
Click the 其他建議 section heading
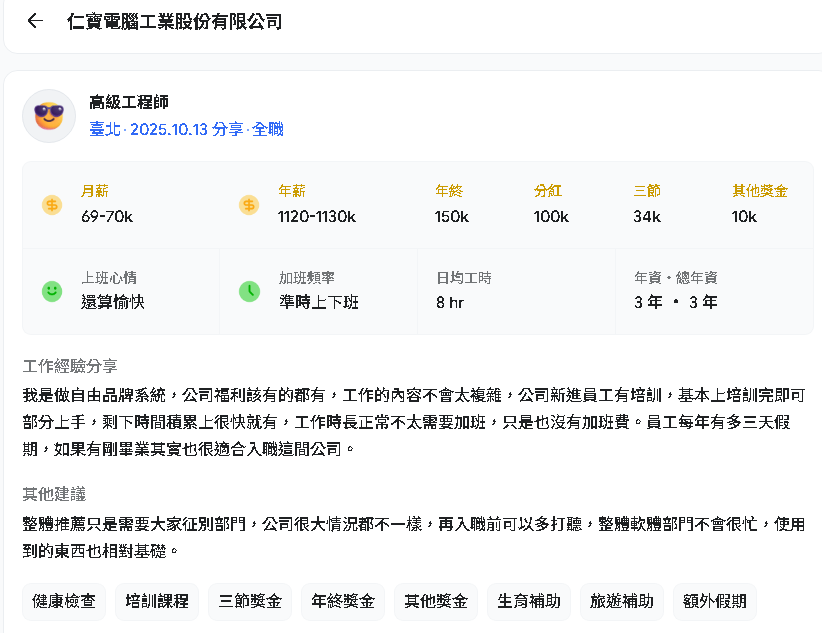[x=54, y=494]
